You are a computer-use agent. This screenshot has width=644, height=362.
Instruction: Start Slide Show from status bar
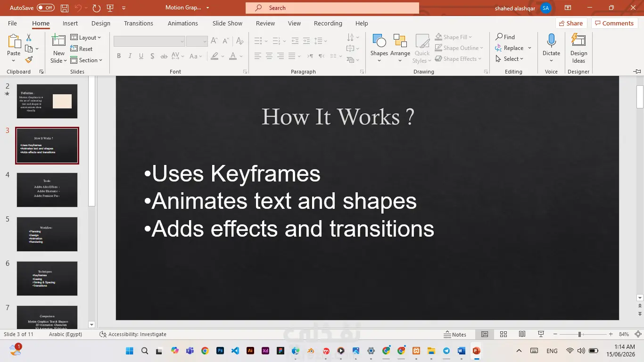point(541,334)
